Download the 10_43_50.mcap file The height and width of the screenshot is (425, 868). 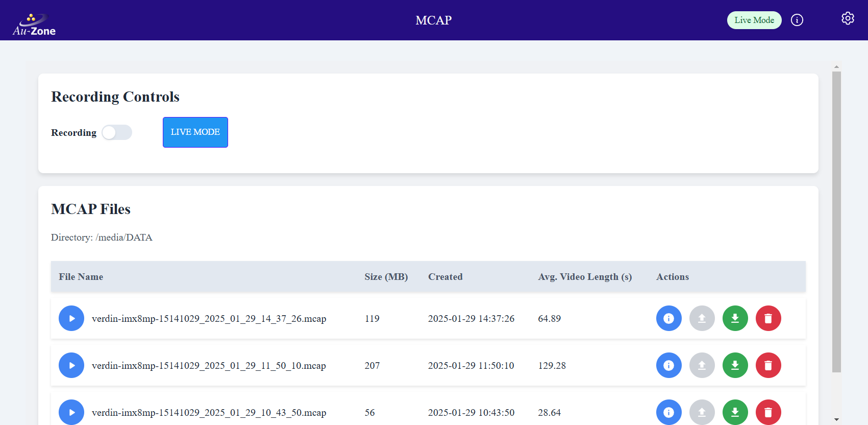pyautogui.click(x=735, y=412)
